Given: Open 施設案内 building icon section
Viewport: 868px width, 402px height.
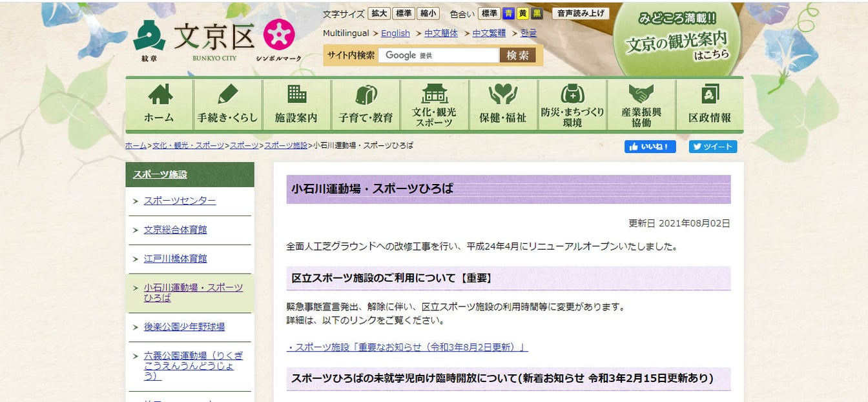Looking at the screenshot, I should pyautogui.click(x=296, y=95).
